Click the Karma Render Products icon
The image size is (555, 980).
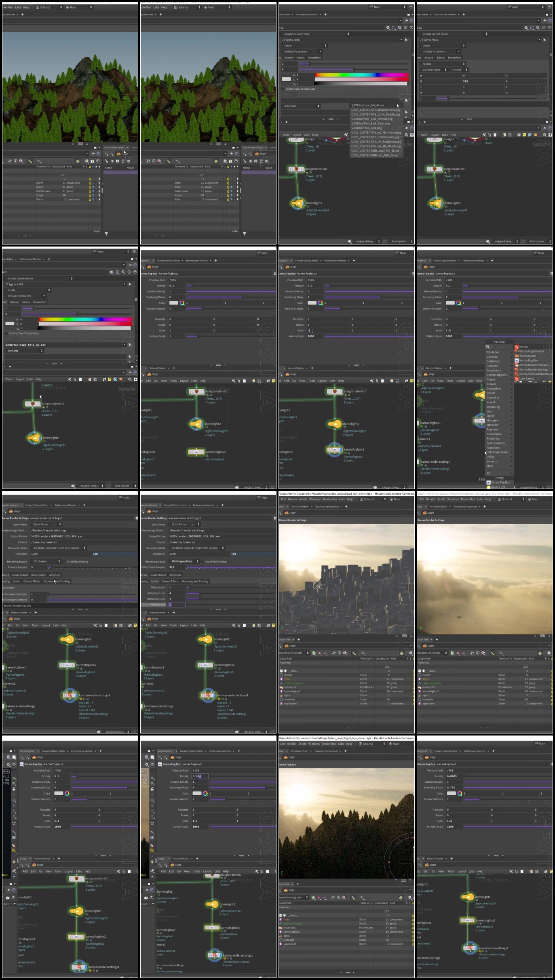pyautogui.click(x=516, y=365)
